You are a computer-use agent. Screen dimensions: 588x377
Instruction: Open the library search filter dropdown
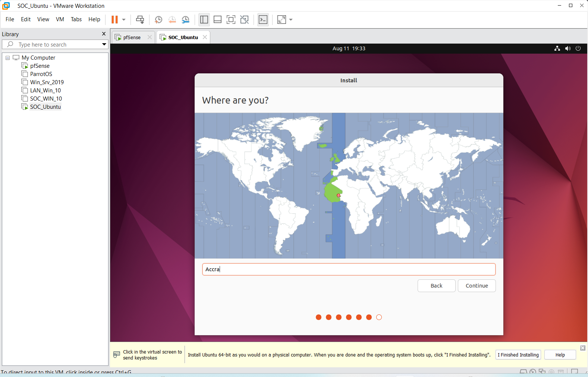[x=104, y=44]
